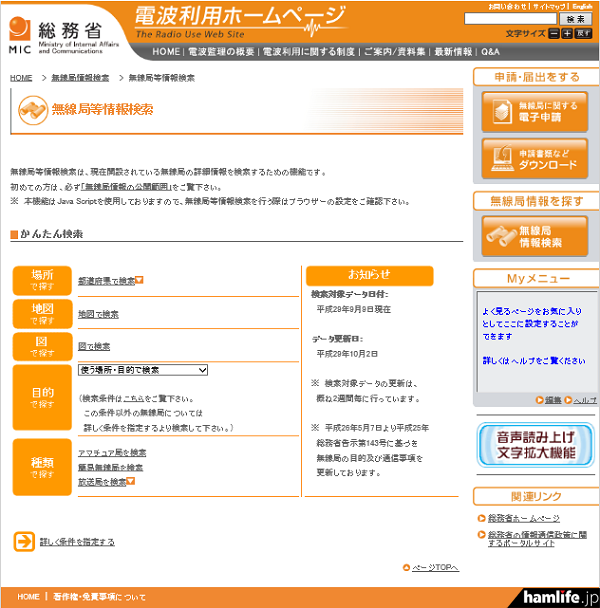The image size is (600, 608).
Task: Open the Q&A menu item
Action: 490,51
